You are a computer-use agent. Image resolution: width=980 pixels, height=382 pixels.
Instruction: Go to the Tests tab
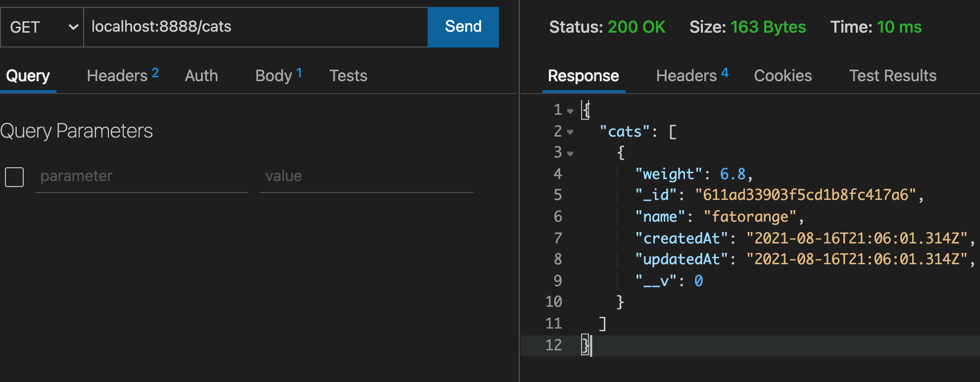[x=348, y=76]
